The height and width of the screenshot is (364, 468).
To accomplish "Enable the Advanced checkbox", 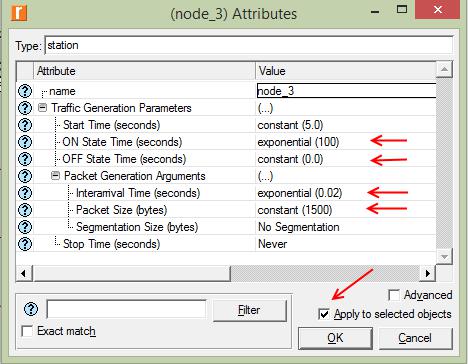I will tap(394, 295).
